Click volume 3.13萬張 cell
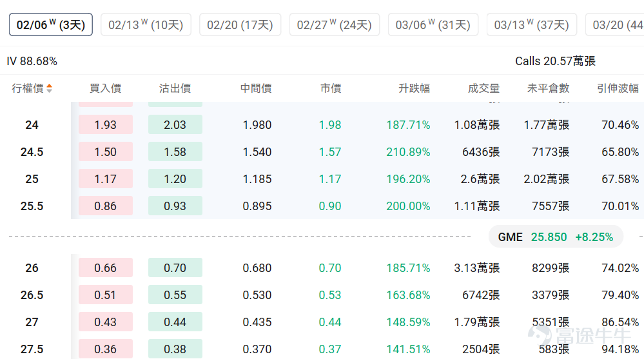This screenshot has height=359, width=644. (x=477, y=268)
